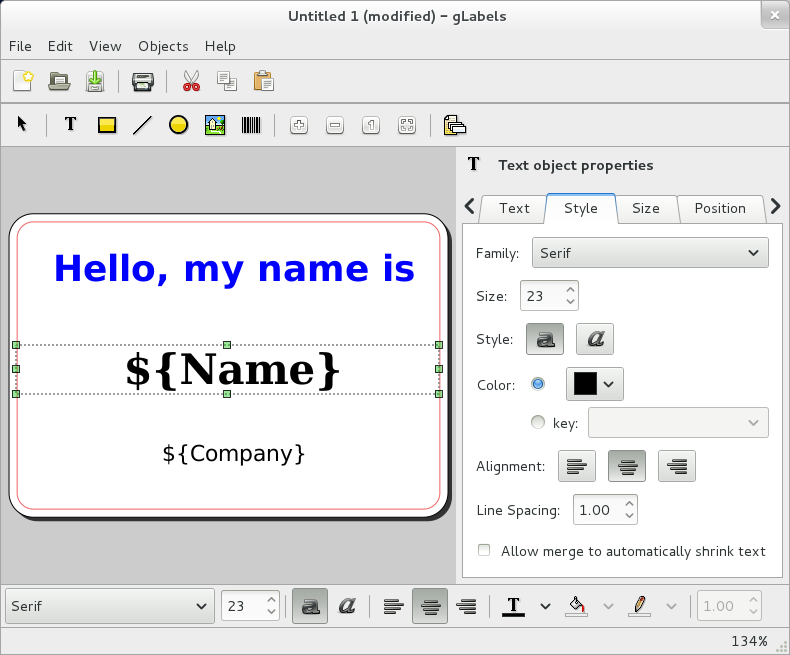Expand the text color swatch dropdown arrow
This screenshot has height=655, width=790.
608,384
